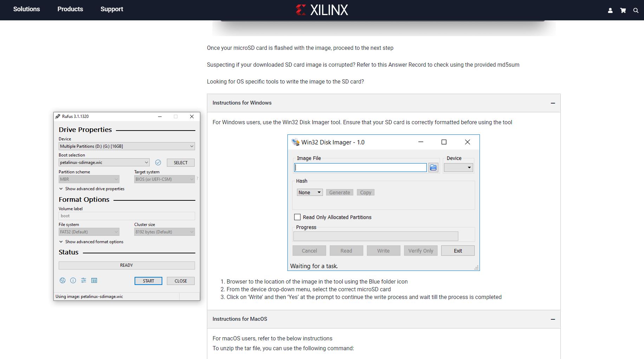The height and width of the screenshot is (359, 644).
Task: Open the Support menu
Action: [x=112, y=9]
